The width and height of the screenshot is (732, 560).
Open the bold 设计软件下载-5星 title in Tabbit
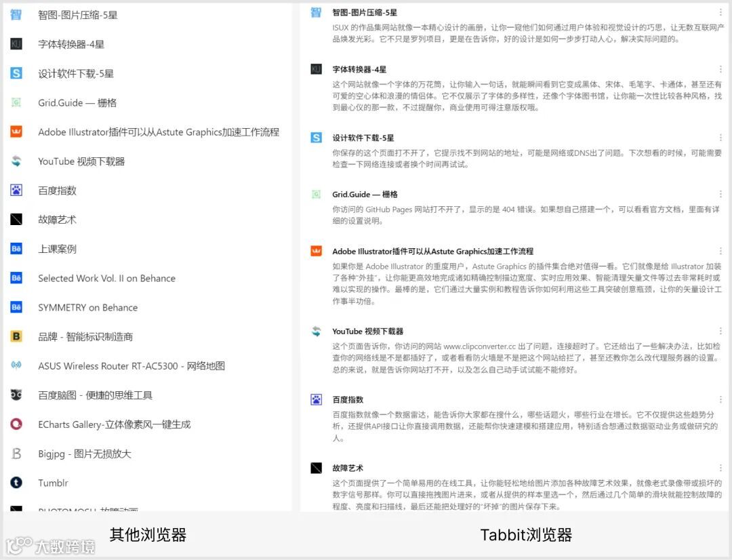tap(363, 138)
